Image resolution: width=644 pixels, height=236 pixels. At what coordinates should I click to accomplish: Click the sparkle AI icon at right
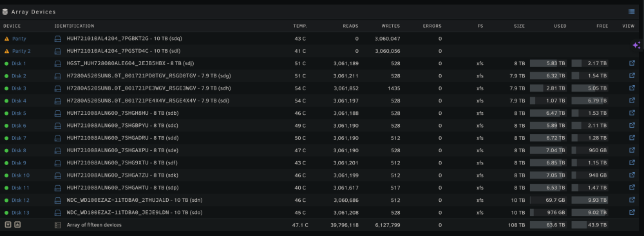tap(636, 45)
